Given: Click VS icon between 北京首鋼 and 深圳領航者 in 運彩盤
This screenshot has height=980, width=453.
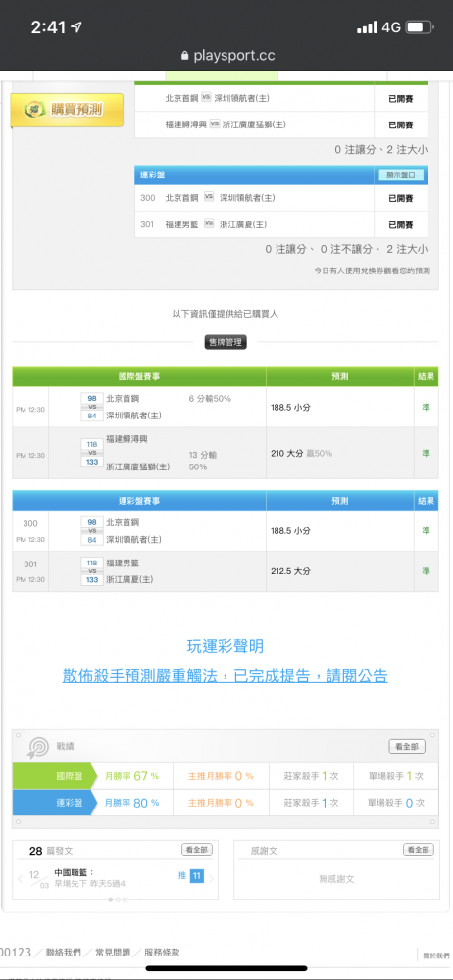Looking at the screenshot, I should pyautogui.click(x=209, y=198).
